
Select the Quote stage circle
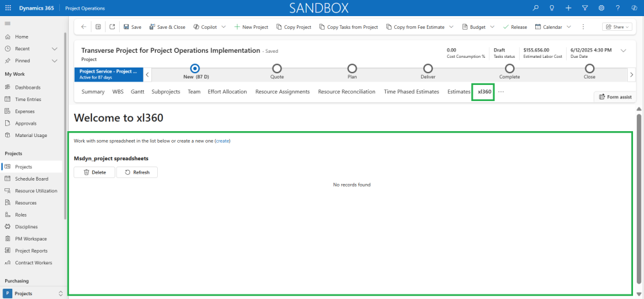tap(277, 69)
